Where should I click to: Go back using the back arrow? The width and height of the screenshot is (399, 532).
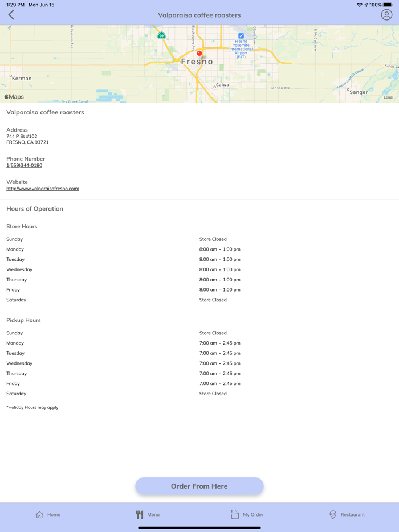[x=11, y=15]
